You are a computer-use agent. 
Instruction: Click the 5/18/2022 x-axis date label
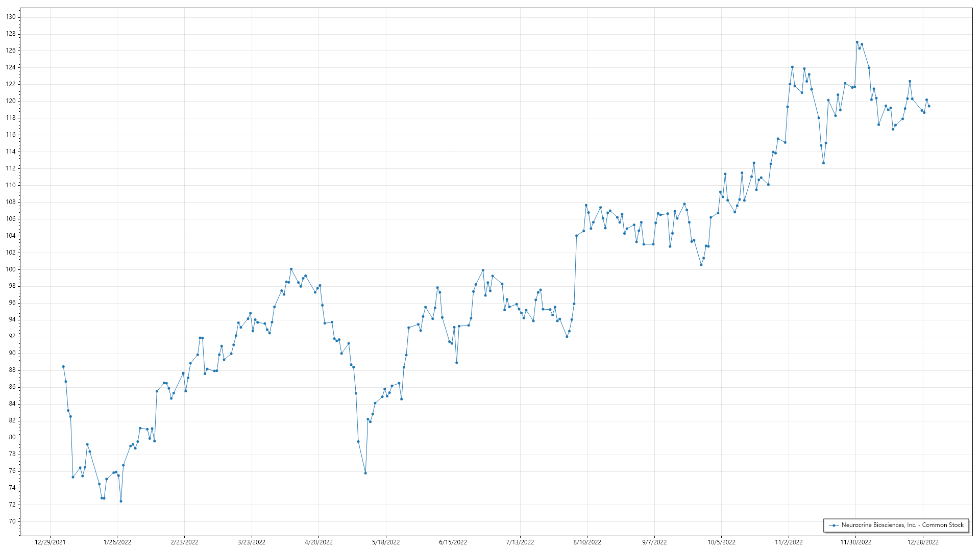click(386, 542)
